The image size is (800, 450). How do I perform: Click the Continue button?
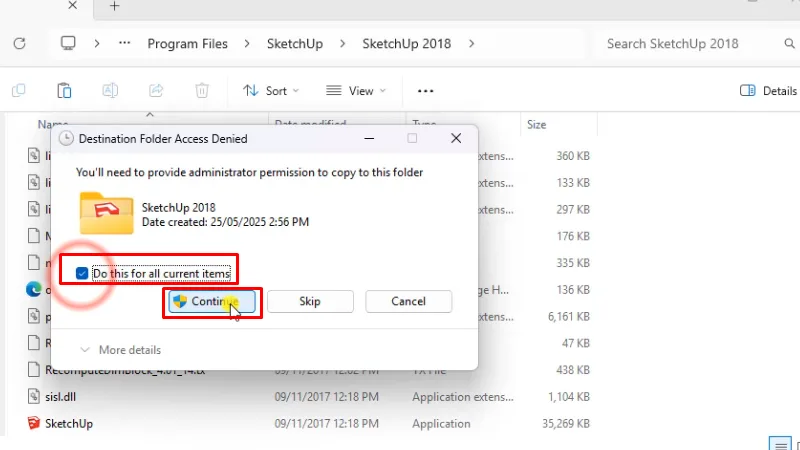pyautogui.click(x=211, y=301)
